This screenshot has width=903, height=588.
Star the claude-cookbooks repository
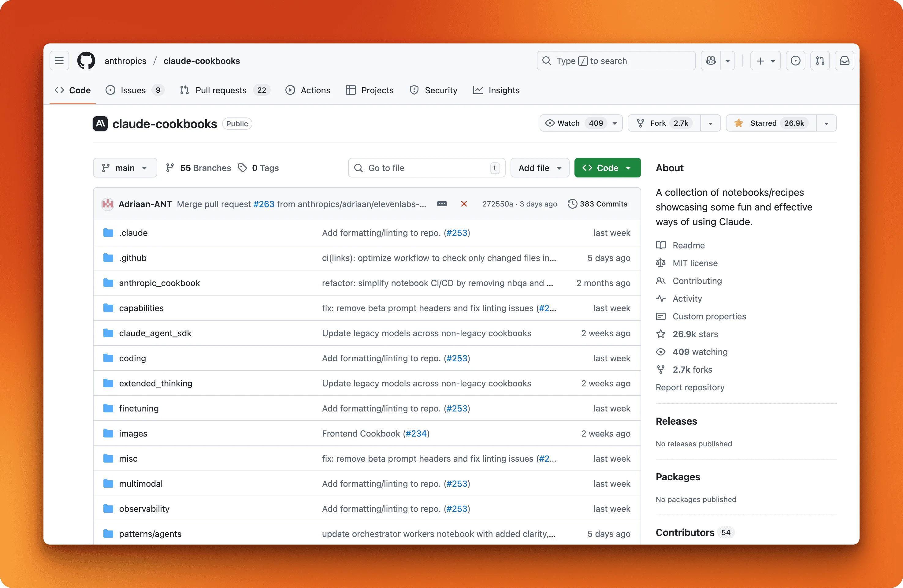tap(770, 123)
